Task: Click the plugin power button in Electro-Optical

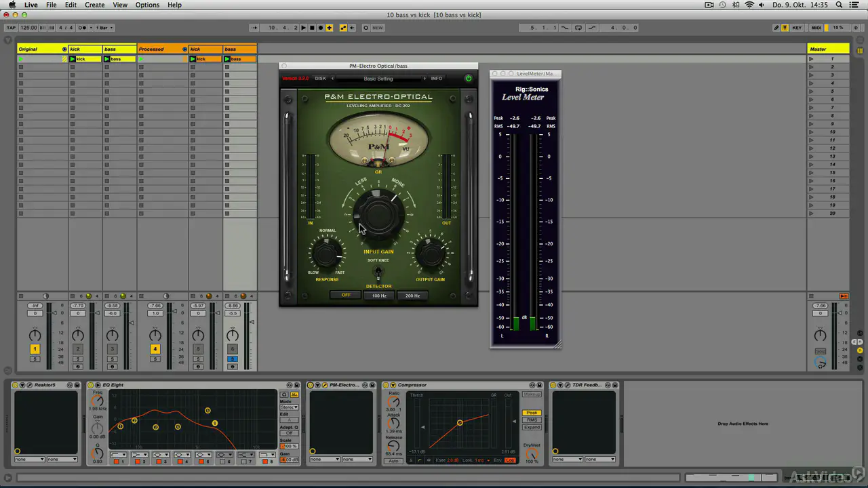Action: pos(468,79)
